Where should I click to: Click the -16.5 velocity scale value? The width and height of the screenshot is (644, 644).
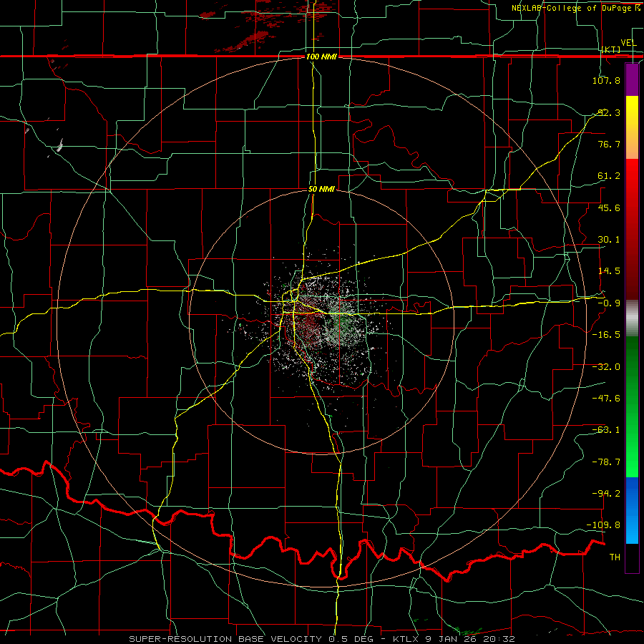[606, 335]
